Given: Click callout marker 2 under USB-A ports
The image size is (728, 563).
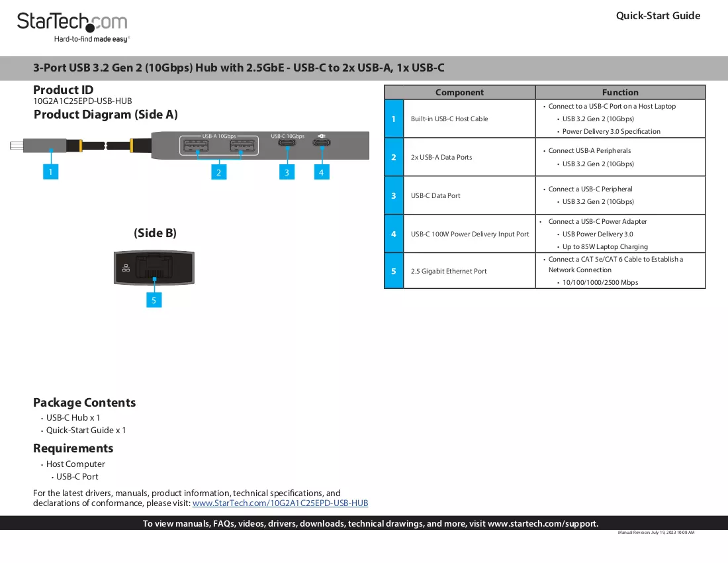Looking at the screenshot, I should click(x=218, y=172).
